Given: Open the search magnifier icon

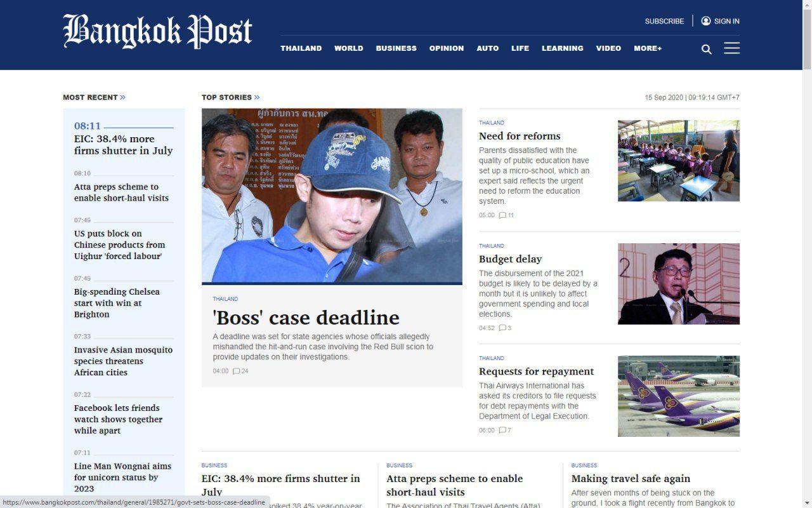Looking at the screenshot, I should 706,49.
